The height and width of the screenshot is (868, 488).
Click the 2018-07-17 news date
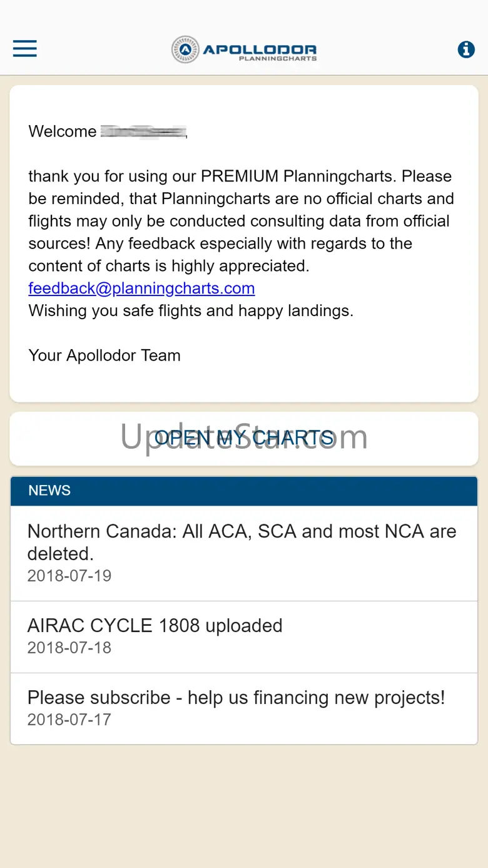coord(69,720)
